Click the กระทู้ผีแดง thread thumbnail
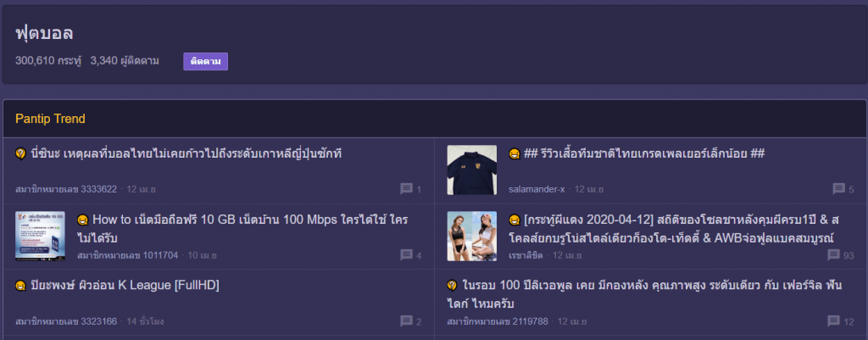Screen dimensions: 868x340 (x=471, y=236)
